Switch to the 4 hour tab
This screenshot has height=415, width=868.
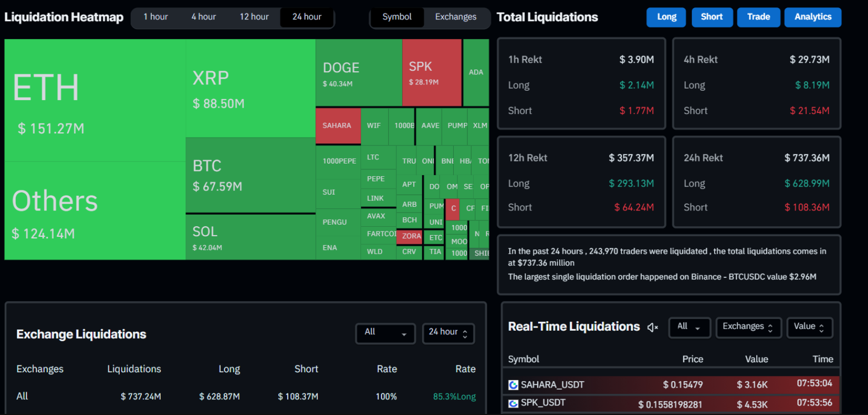point(203,17)
